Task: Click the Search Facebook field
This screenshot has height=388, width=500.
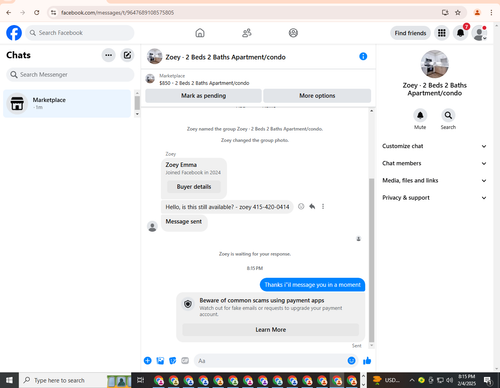Action: 80,33
